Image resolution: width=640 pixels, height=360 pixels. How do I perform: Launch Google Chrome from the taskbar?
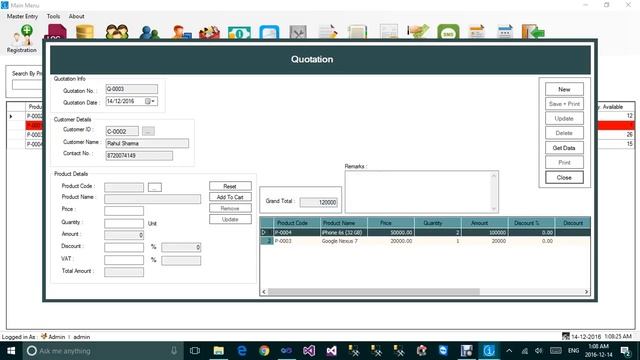click(x=264, y=351)
